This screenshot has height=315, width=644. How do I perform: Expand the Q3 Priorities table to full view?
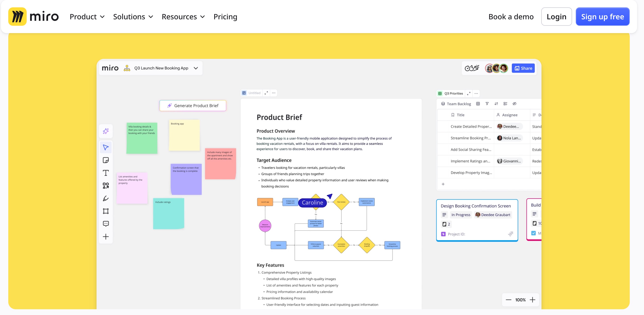tap(469, 94)
